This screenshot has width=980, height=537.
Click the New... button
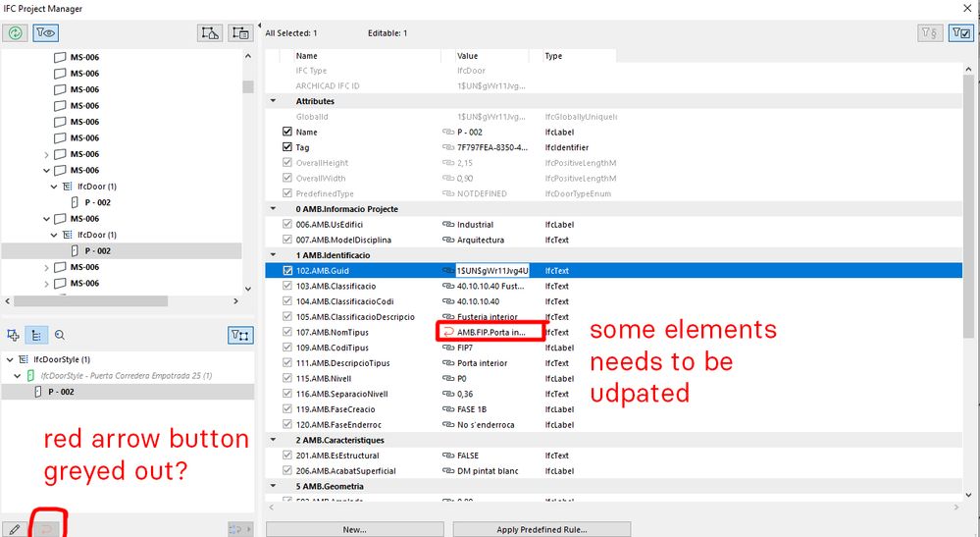point(355,529)
